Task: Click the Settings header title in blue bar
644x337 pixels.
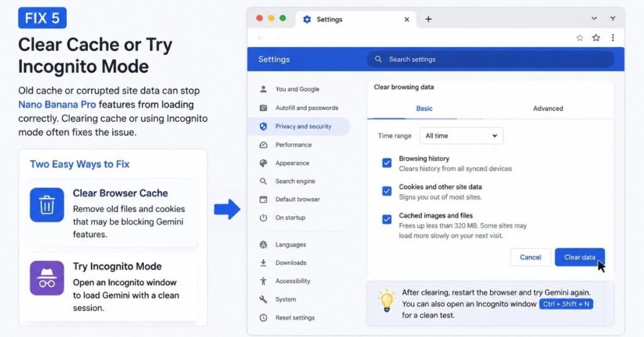Action: (274, 59)
